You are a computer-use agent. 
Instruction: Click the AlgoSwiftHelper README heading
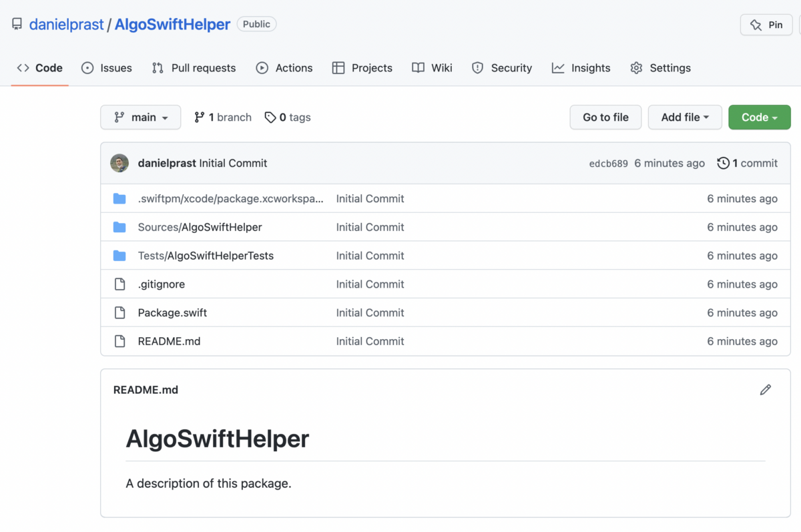click(x=218, y=439)
